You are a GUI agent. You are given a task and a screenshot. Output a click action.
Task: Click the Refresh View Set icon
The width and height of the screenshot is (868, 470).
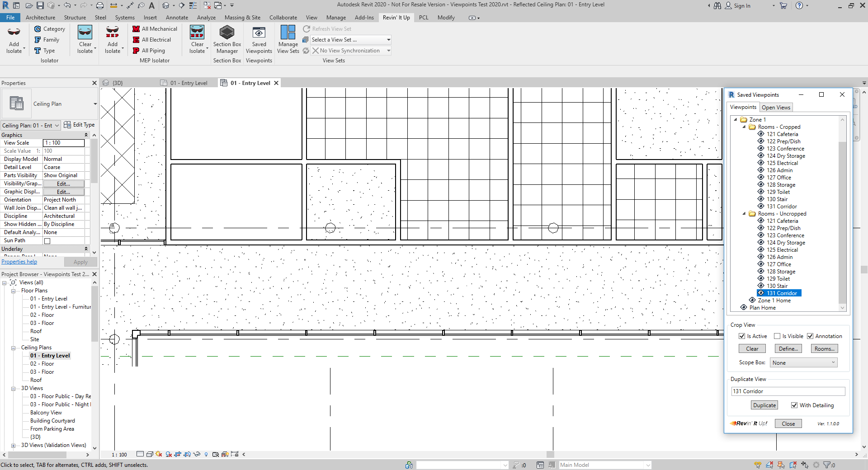(x=307, y=29)
